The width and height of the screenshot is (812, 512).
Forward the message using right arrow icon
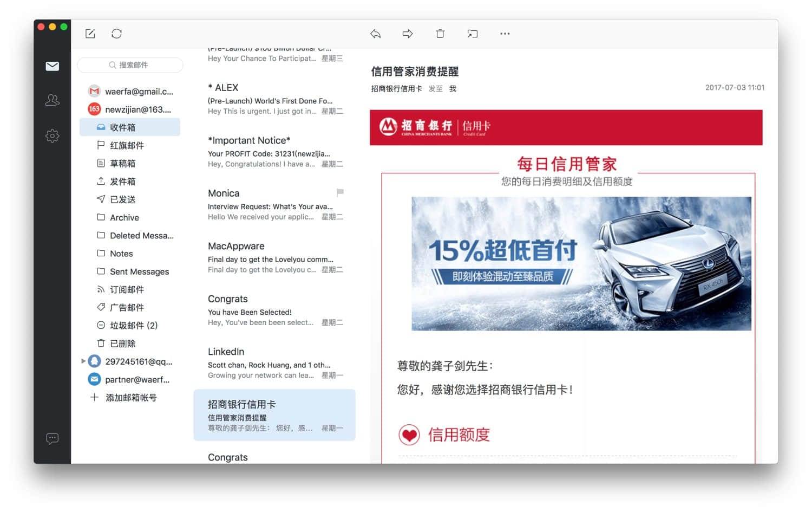pyautogui.click(x=408, y=34)
